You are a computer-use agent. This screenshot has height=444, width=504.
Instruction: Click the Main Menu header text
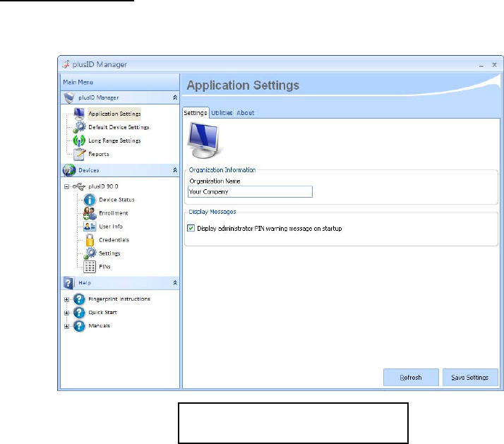pos(78,83)
